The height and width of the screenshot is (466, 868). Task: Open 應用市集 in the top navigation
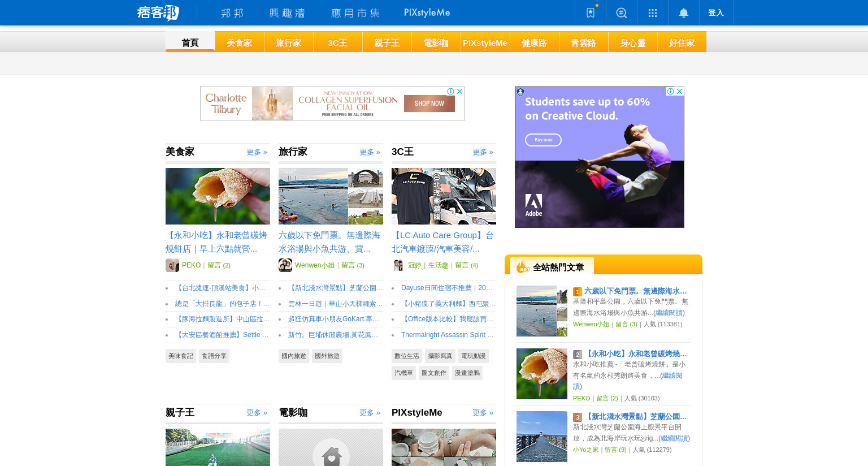click(x=355, y=12)
